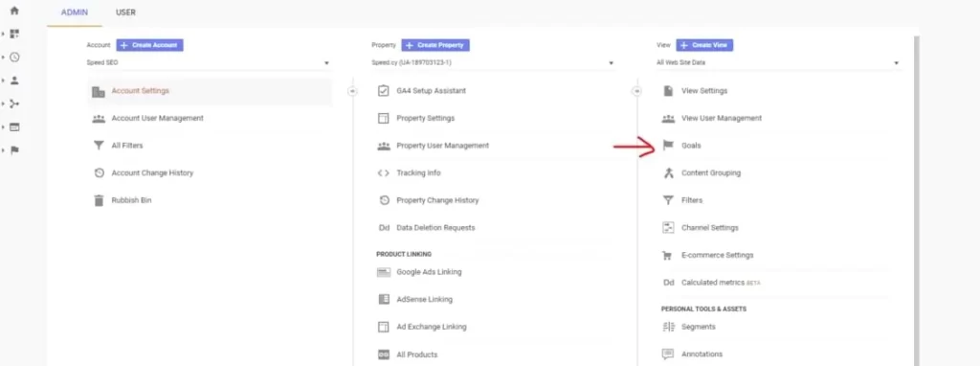
Task: Click the GA4 Setup Assistant checkmark icon
Action: (x=383, y=91)
